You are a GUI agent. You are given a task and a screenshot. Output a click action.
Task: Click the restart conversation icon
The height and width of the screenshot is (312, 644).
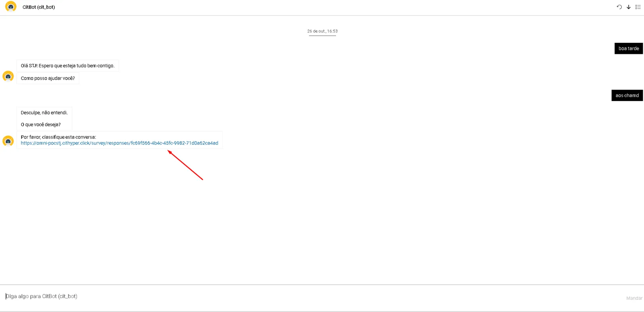[x=619, y=7]
